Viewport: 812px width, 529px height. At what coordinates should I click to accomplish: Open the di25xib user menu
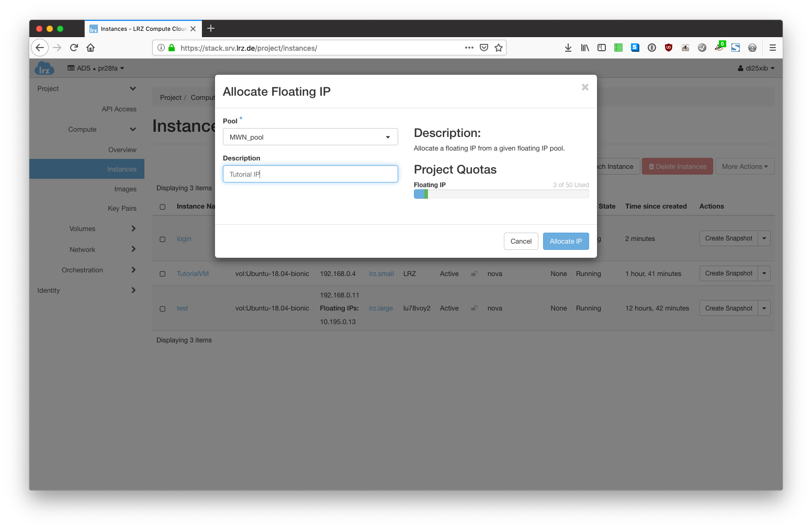pos(756,68)
